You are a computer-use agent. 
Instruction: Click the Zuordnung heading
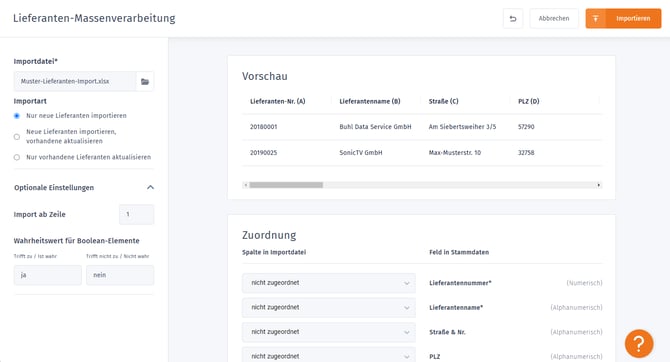click(269, 235)
